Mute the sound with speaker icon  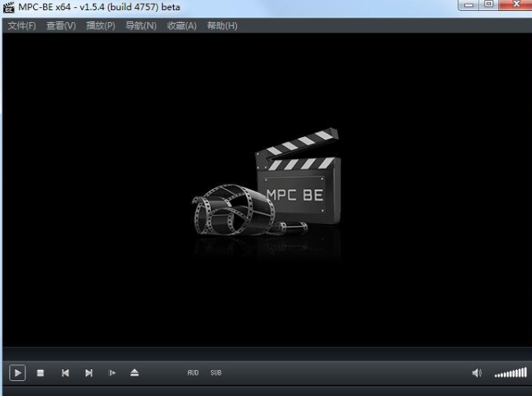(477, 373)
